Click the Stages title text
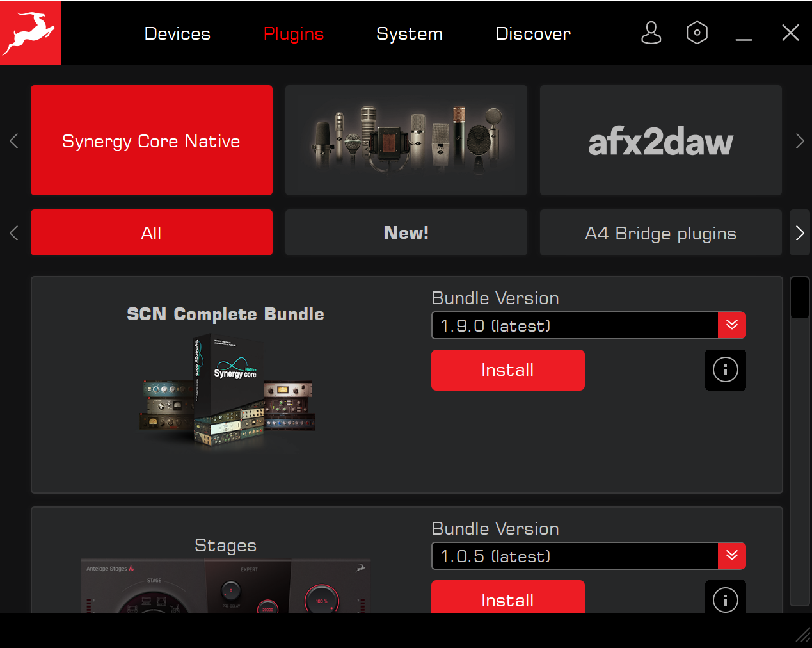Screen dimensions: 812x648 pos(225,546)
